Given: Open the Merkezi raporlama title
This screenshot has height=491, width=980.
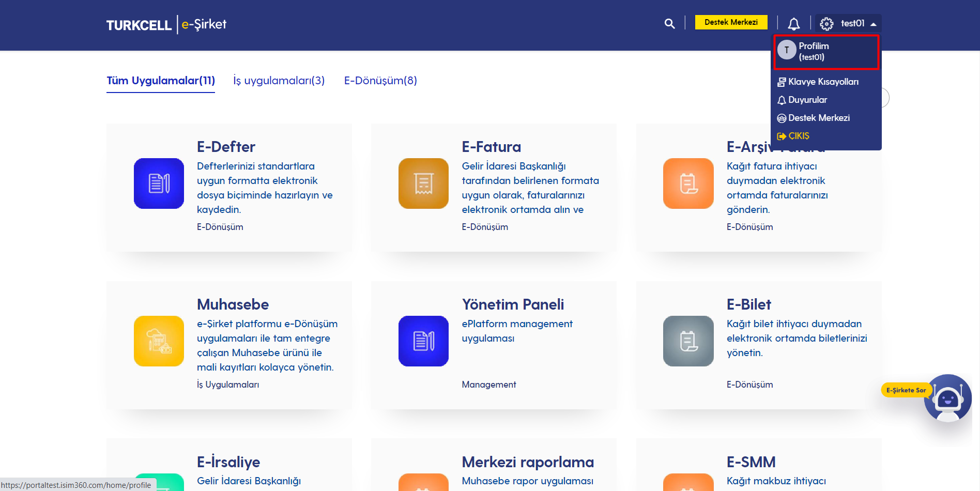Looking at the screenshot, I should [x=528, y=462].
